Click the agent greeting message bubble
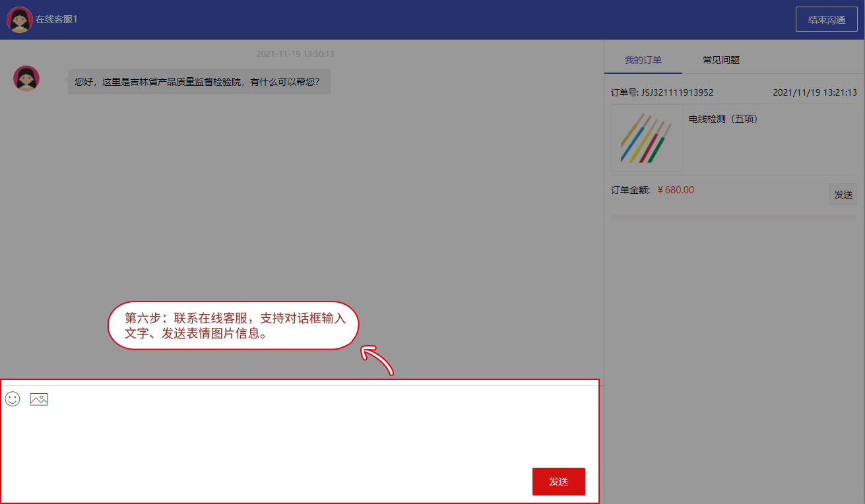This screenshot has width=865, height=504. pyautogui.click(x=198, y=82)
